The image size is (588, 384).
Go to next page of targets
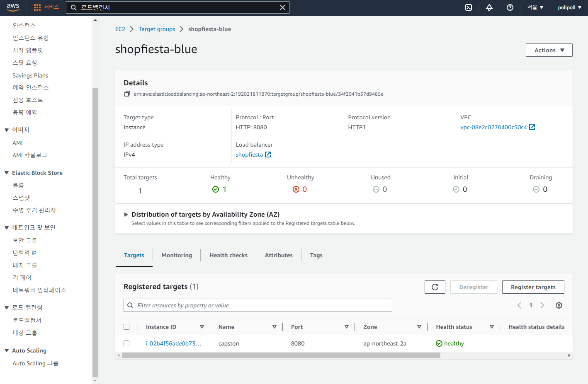coord(542,305)
